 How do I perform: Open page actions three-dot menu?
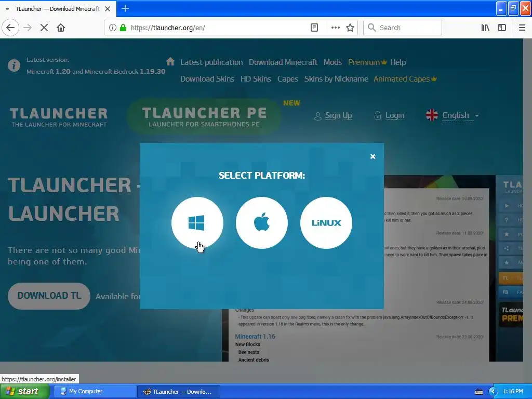335,28
